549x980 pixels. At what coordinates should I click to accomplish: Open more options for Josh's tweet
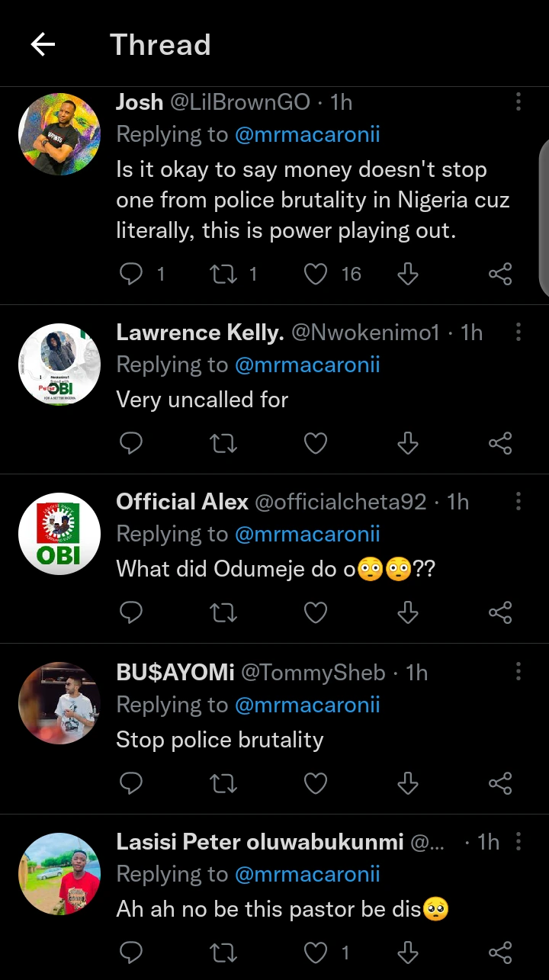click(x=518, y=102)
